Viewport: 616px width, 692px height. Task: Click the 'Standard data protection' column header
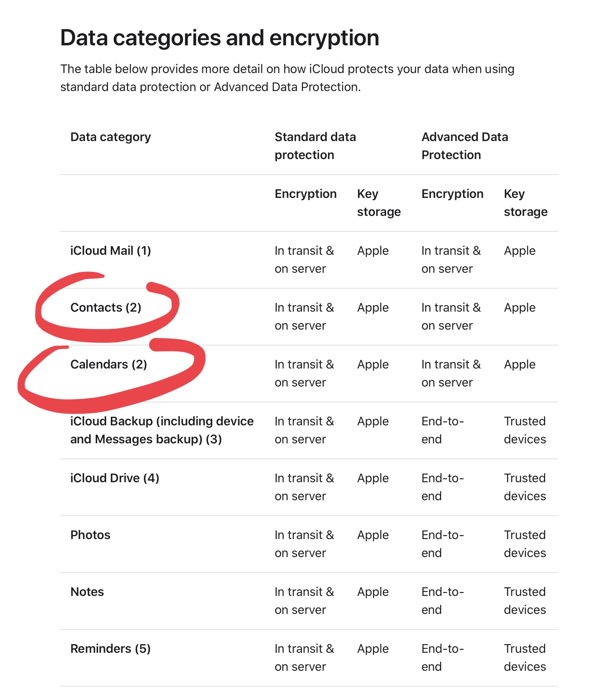315,146
